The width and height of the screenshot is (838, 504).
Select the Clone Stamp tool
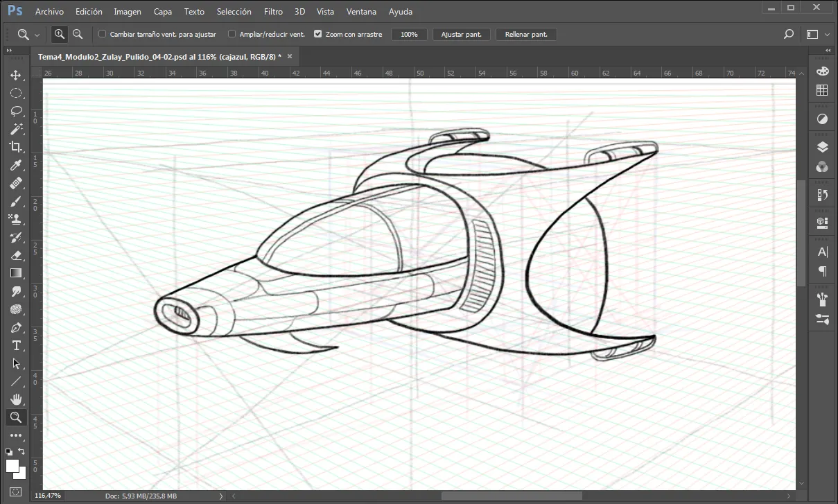point(15,219)
